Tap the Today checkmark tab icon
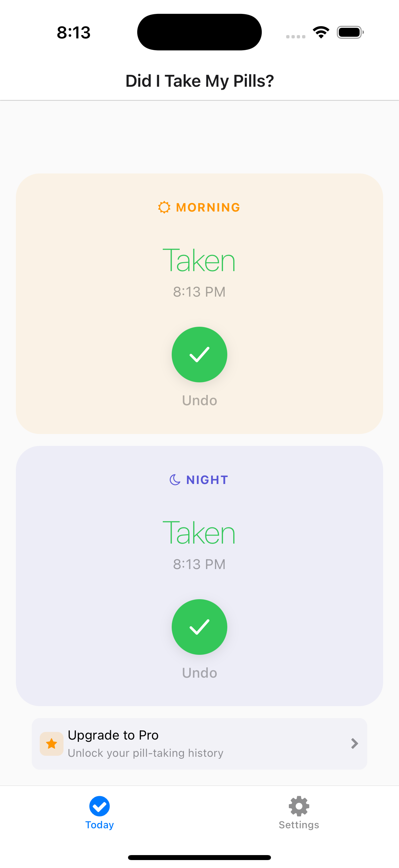This screenshot has height=868, width=399. [x=99, y=806]
